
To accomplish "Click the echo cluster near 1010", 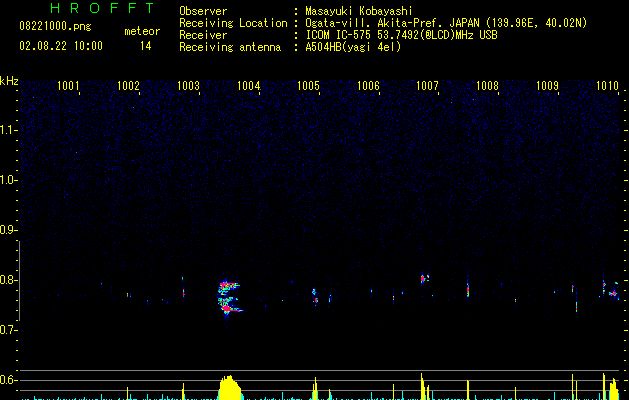I will [x=611, y=290].
